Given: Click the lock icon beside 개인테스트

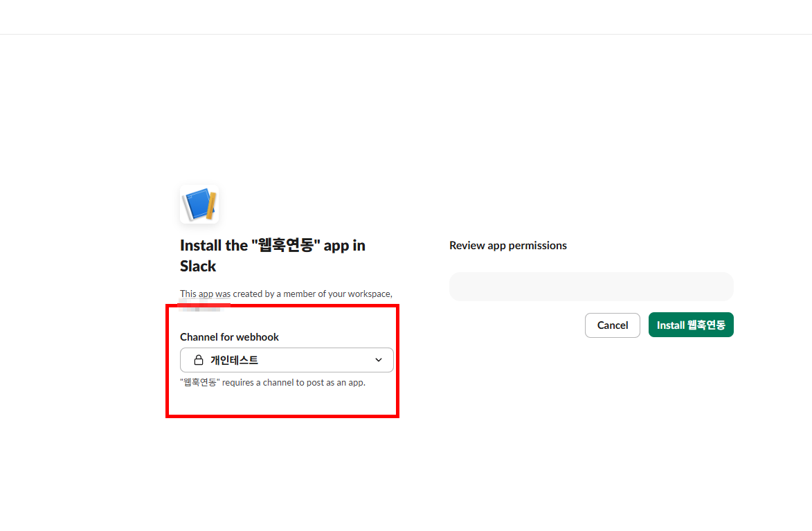Looking at the screenshot, I should (199, 360).
